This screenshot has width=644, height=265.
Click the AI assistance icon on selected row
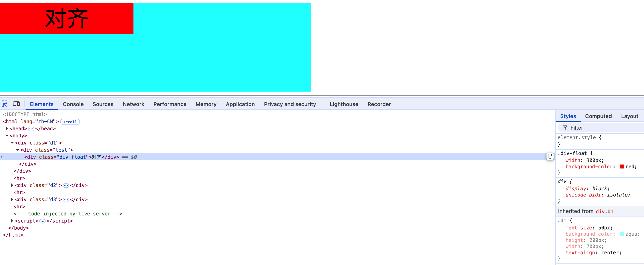[550, 157]
